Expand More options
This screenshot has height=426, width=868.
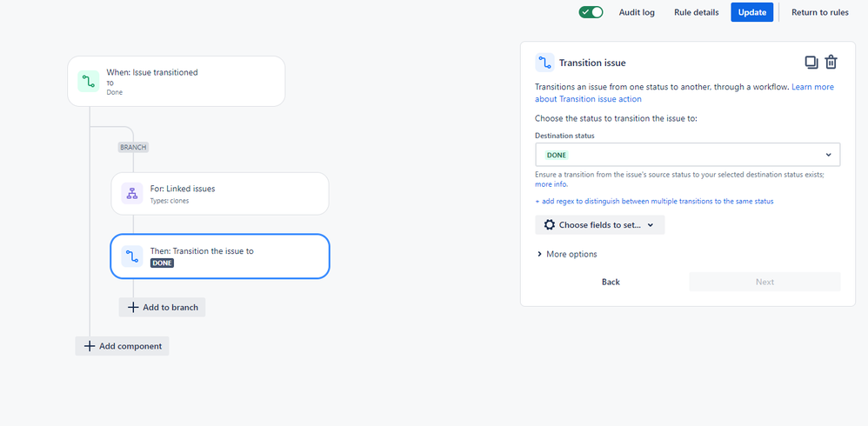coord(567,255)
